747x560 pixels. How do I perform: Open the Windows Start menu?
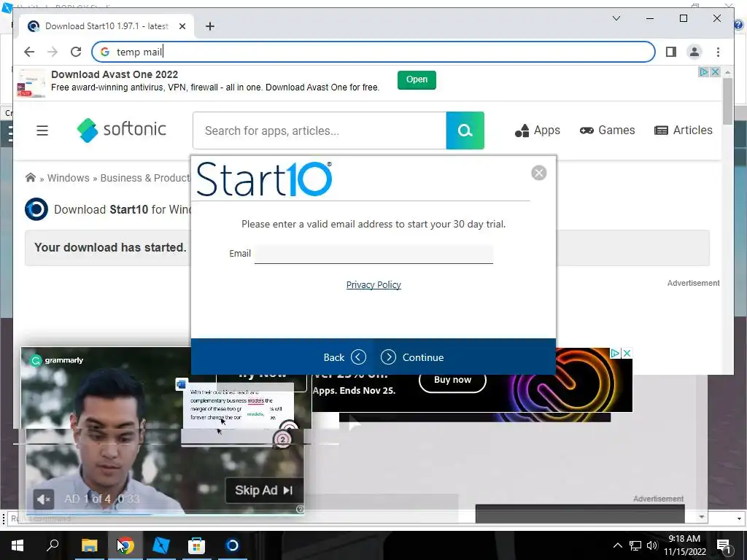click(18, 545)
